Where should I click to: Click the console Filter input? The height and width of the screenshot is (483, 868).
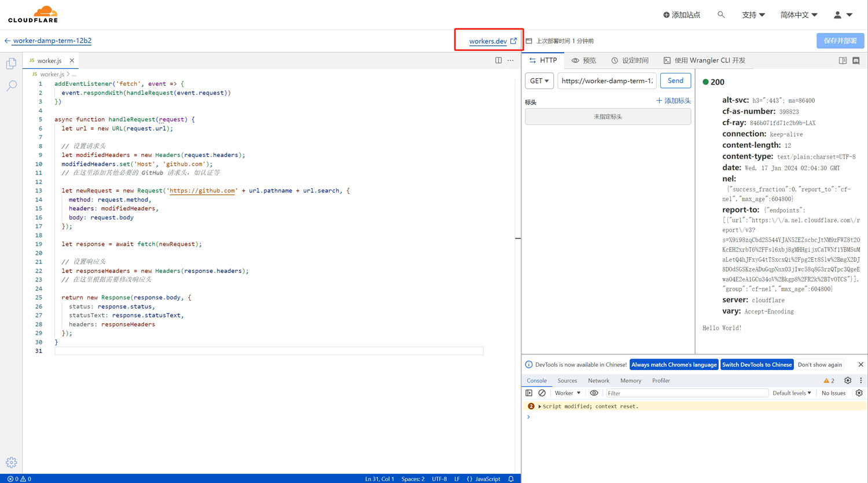point(686,393)
